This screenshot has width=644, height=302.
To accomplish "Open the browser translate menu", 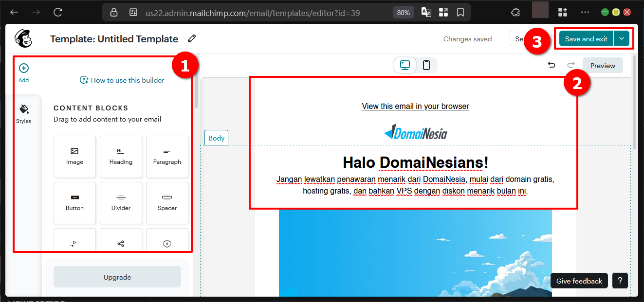I will click(x=426, y=12).
